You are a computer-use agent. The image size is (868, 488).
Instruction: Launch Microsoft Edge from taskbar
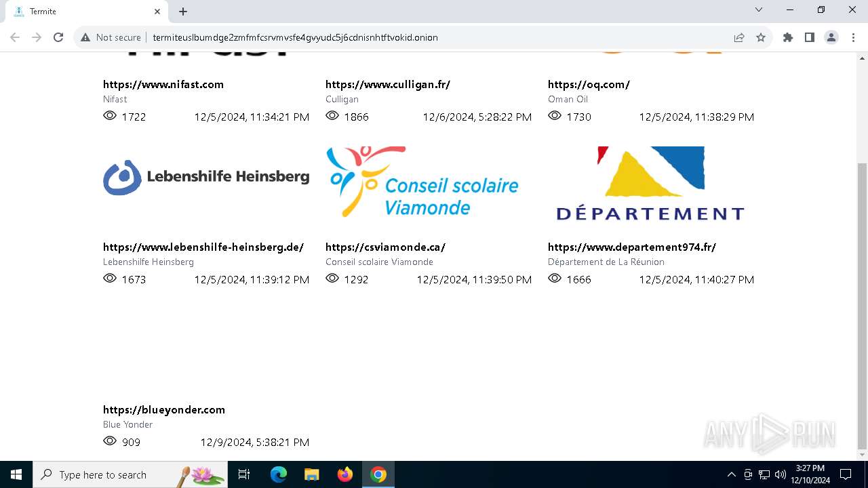click(279, 474)
